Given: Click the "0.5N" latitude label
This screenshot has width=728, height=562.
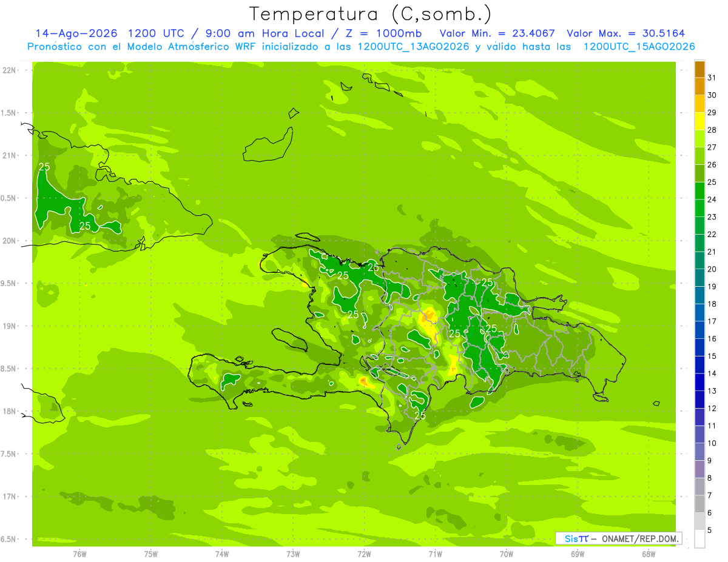Looking at the screenshot, I should [x=8, y=198].
